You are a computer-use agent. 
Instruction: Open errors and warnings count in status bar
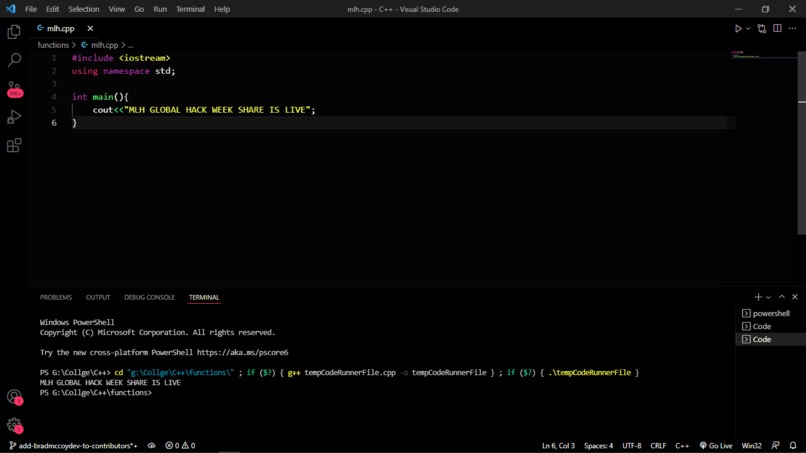click(180, 446)
